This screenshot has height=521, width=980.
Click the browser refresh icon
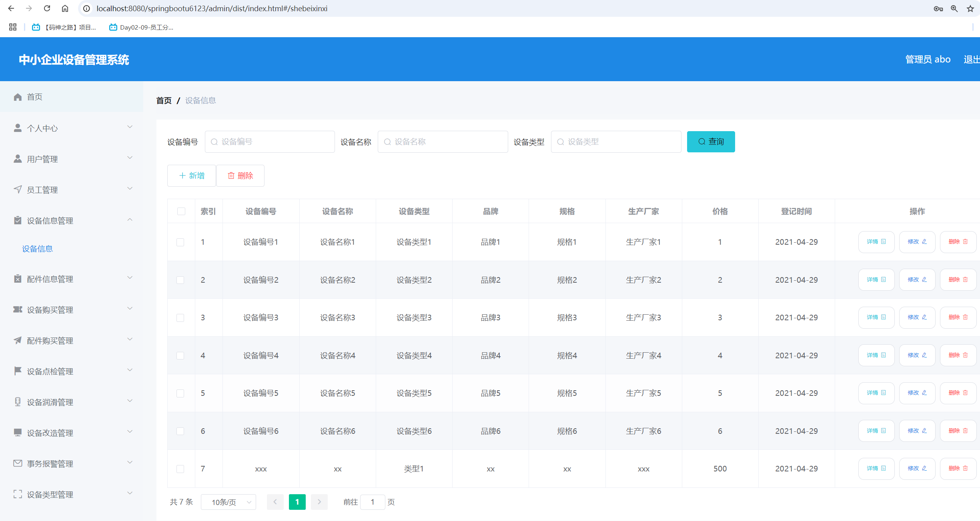tap(47, 8)
